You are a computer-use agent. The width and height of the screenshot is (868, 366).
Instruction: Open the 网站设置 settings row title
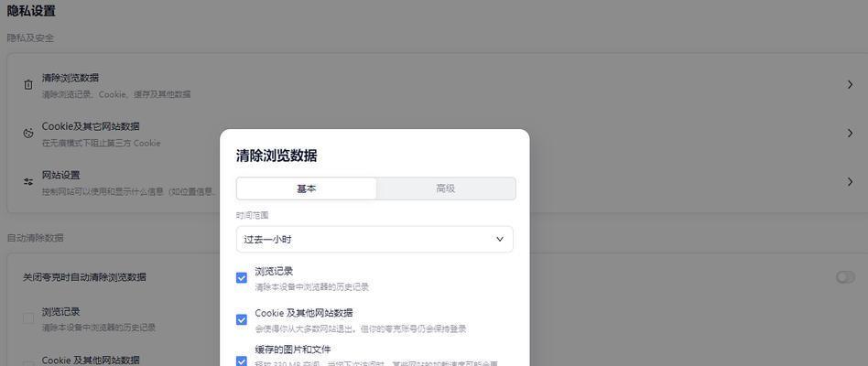pos(61,176)
